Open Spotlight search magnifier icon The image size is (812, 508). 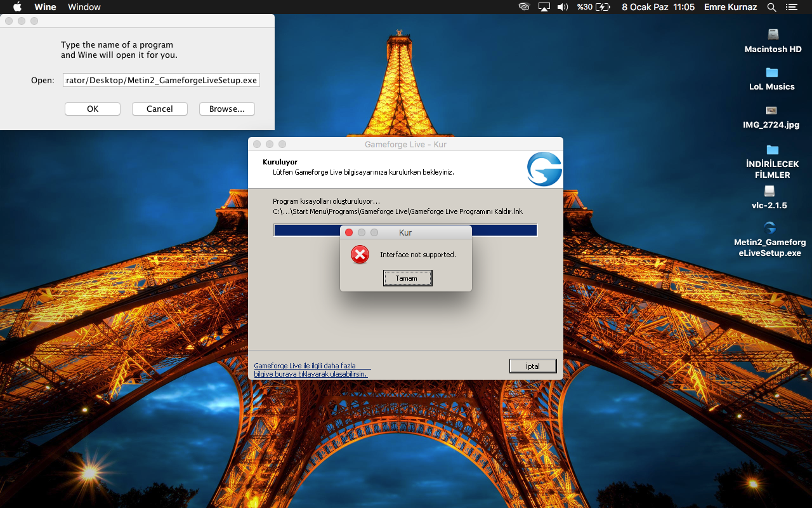click(x=772, y=7)
